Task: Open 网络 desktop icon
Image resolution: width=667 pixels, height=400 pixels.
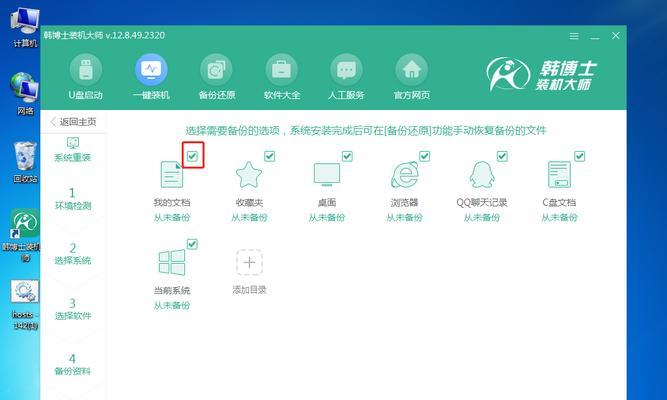Action: pyautogui.click(x=25, y=94)
